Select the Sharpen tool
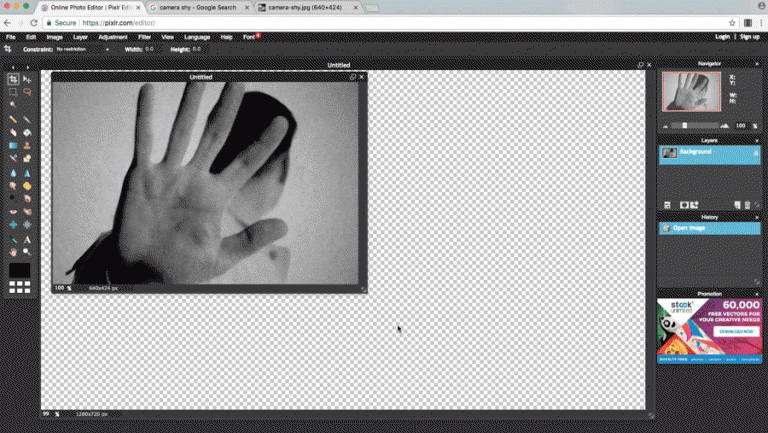The image size is (768, 433). [x=27, y=173]
